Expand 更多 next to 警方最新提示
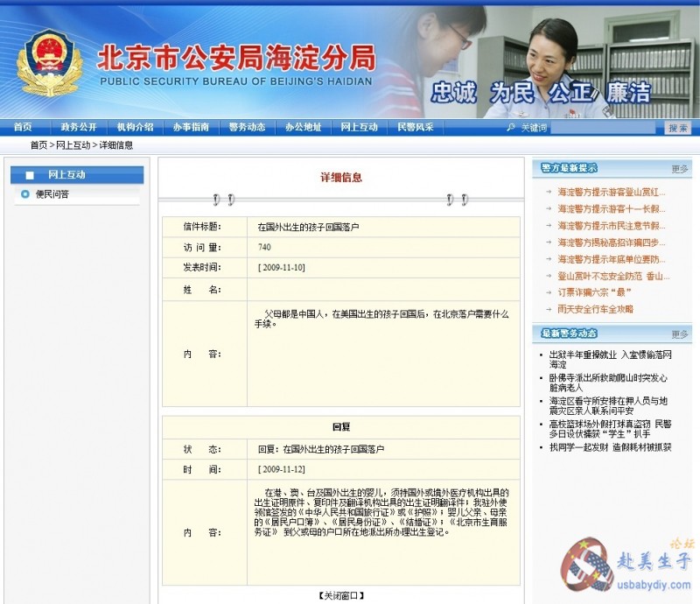Viewport: 700px width, 604px height. (x=679, y=168)
